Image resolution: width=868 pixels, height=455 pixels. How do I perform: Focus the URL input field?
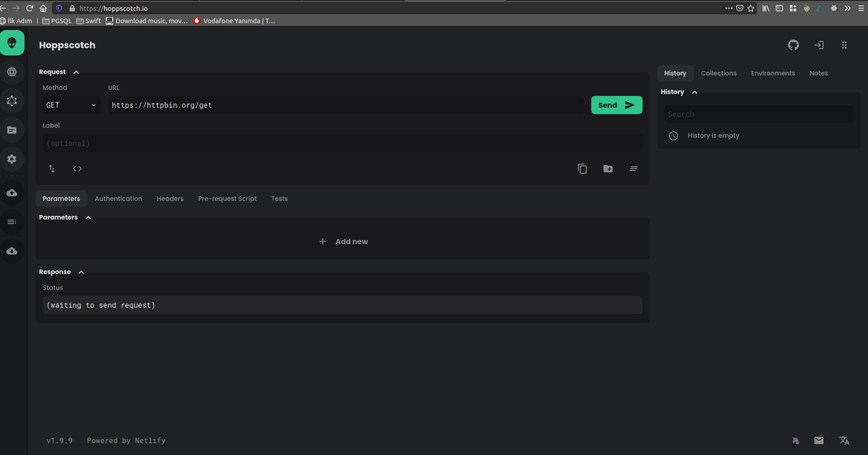click(346, 105)
